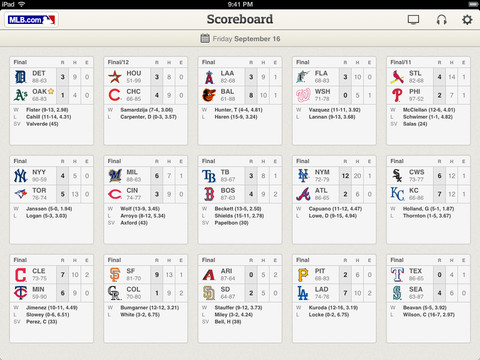Image resolution: width=480 pixels, height=360 pixels.
Task: Tap the Philadelphia Phillies logo
Action: click(397, 95)
